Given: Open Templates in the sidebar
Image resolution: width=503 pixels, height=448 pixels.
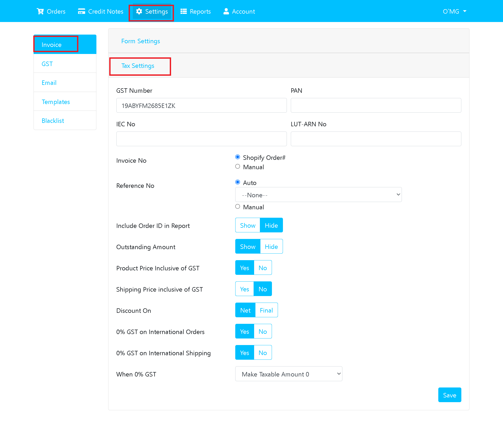Looking at the screenshot, I should tap(56, 102).
